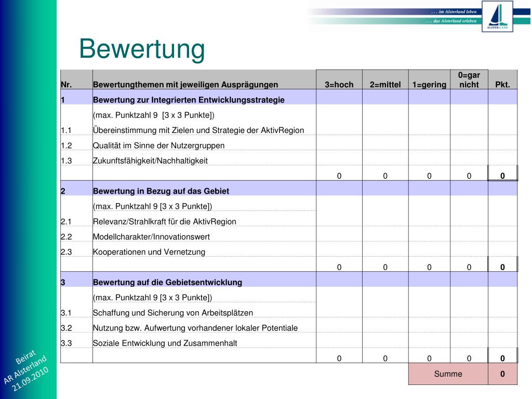Click the sidebar text 'AR Alsterland'
Viewport: 532px width, 399px height.
tap(25, 370)
